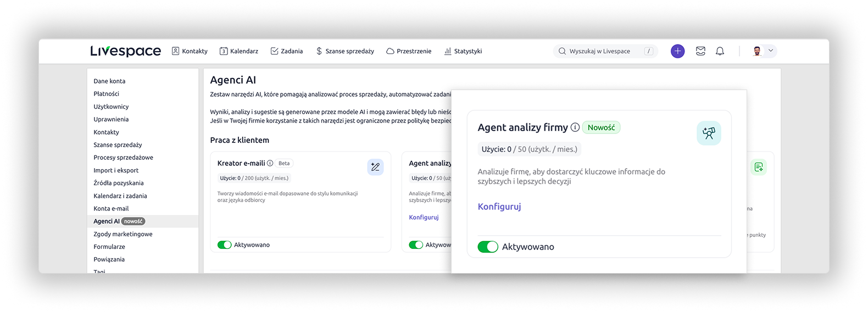The image size is (868, 312).
Task: Select Import i eksport in sidebar
Action: [116, 170]
